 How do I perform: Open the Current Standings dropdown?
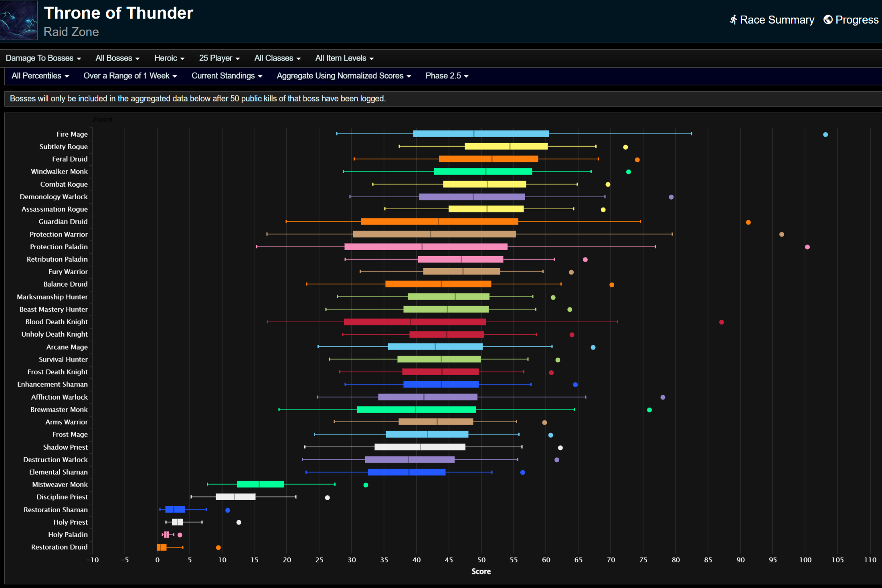tap(227, 76)
